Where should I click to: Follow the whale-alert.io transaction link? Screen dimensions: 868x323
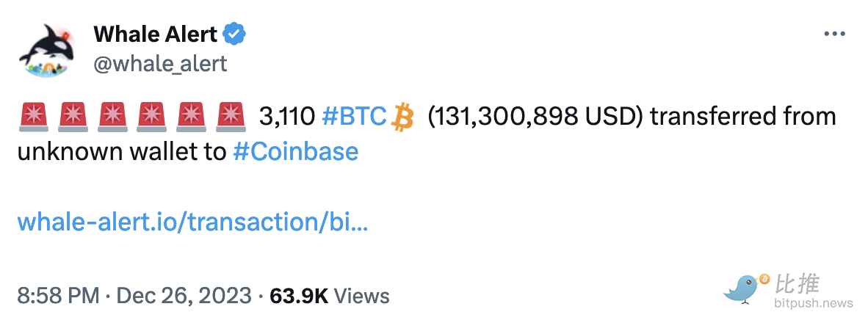click(x=192, y=222)
